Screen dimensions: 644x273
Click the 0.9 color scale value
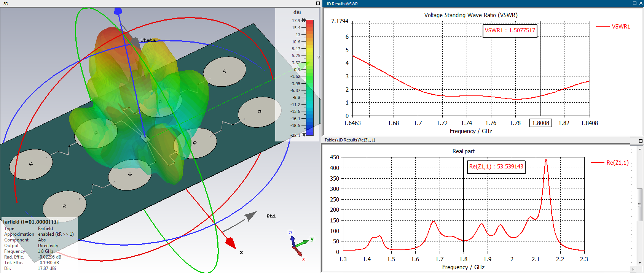point(297,70)
